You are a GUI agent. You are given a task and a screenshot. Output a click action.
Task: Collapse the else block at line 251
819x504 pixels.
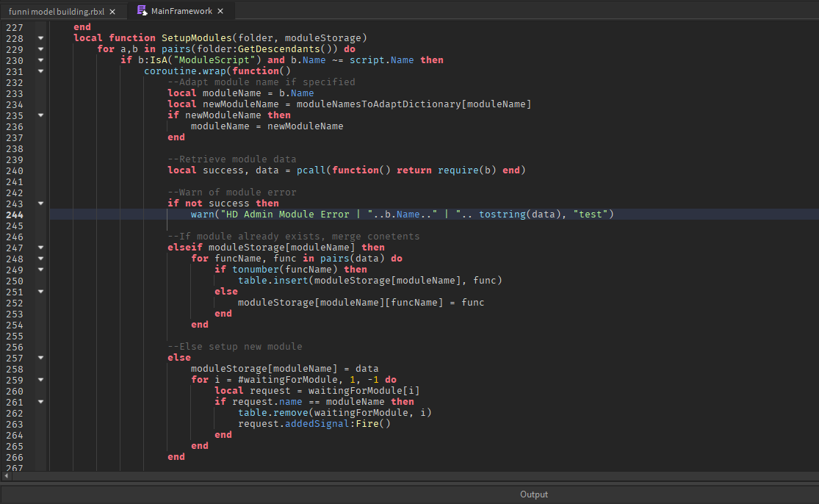40,291
